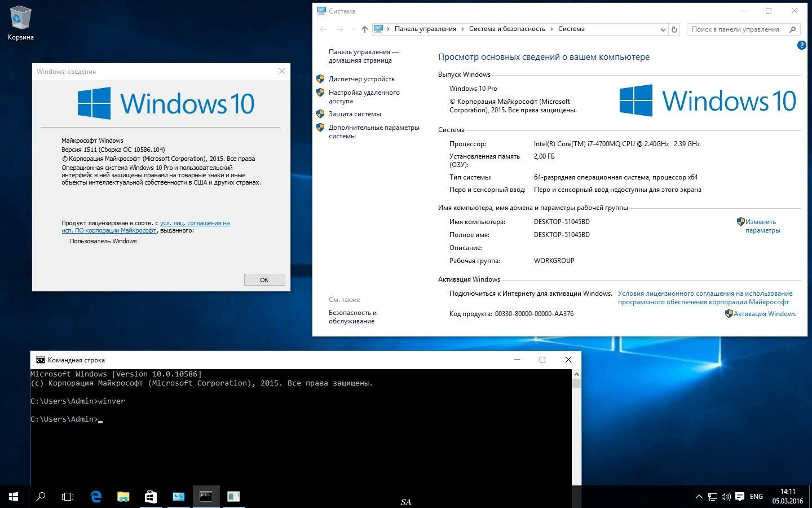Go back in the Система window
This screenshot has height=508, width=812.
[x=323, y=29]
